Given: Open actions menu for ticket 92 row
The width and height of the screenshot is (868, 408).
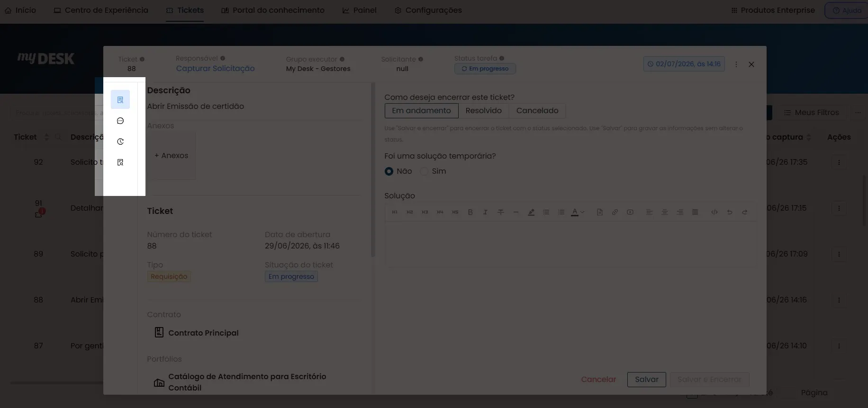Looking at the screenshot, I should (x=839, y=162).
